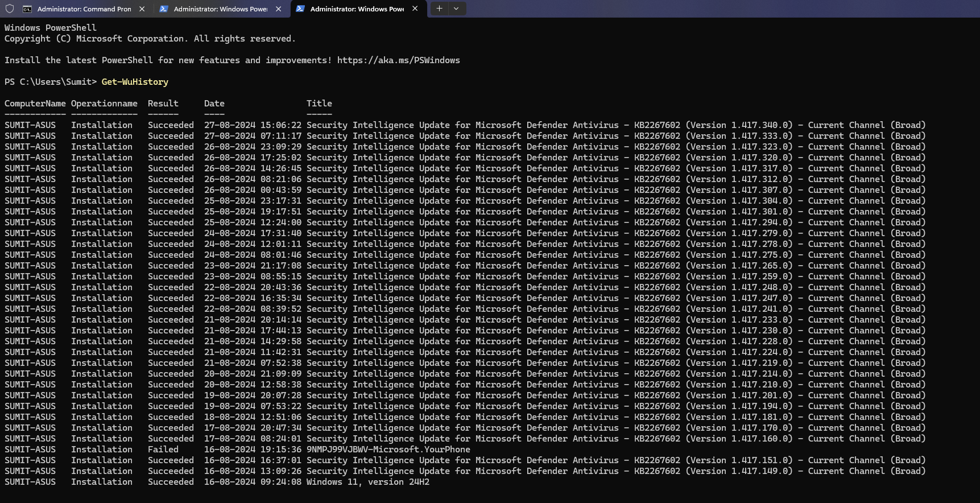This screenshot has width=980, height=503.
Task: Click the Command Prompt tab icon
Action: (27, 9)
